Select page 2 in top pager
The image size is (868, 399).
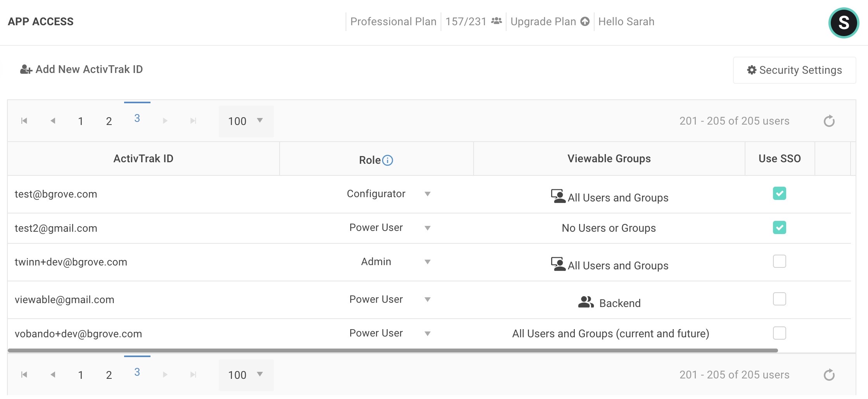point(109,121)
